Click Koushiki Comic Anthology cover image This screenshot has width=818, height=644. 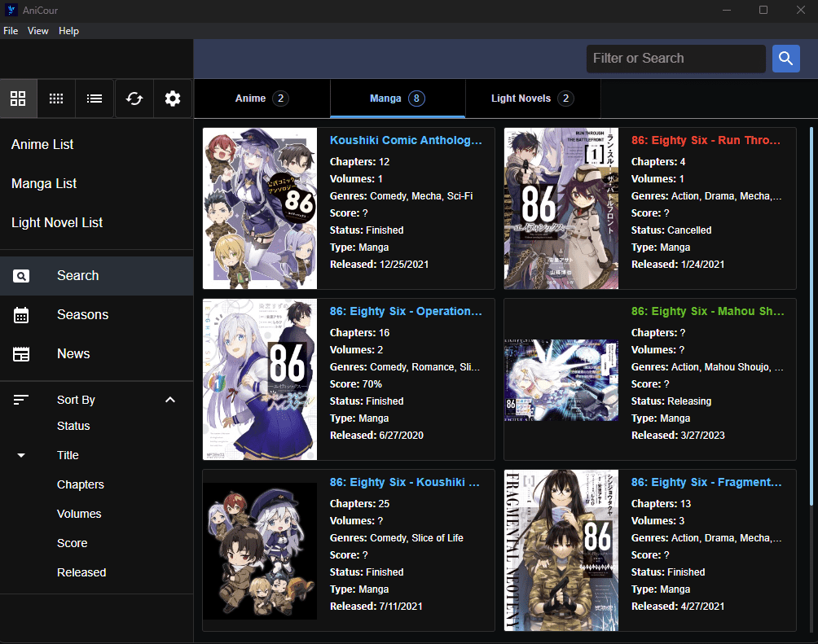tap(260, 208)
